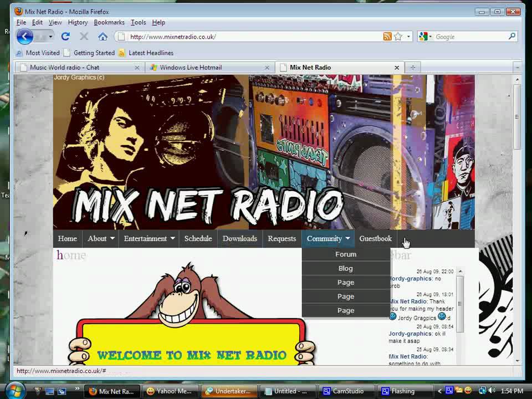Click the URL address field

click(254, 37)
